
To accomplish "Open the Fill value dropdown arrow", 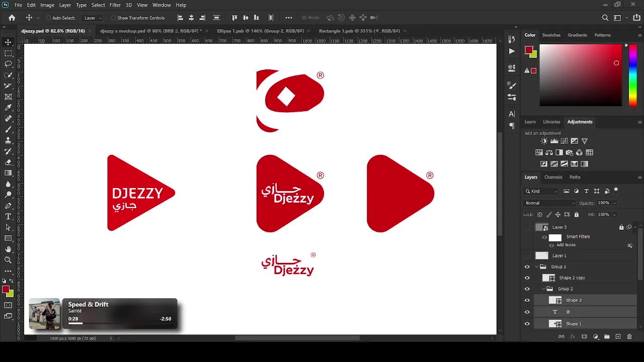I will [614, 215].
